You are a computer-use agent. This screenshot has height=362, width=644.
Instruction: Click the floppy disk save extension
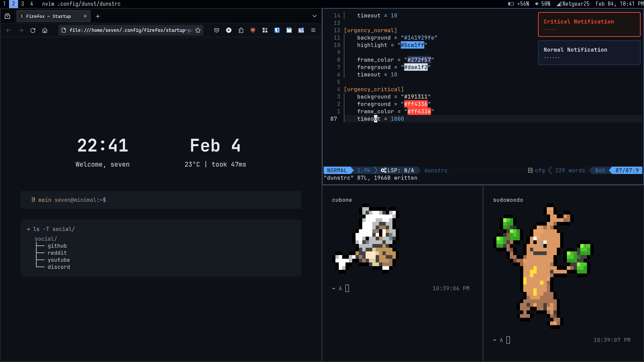(x=289, y=30)
